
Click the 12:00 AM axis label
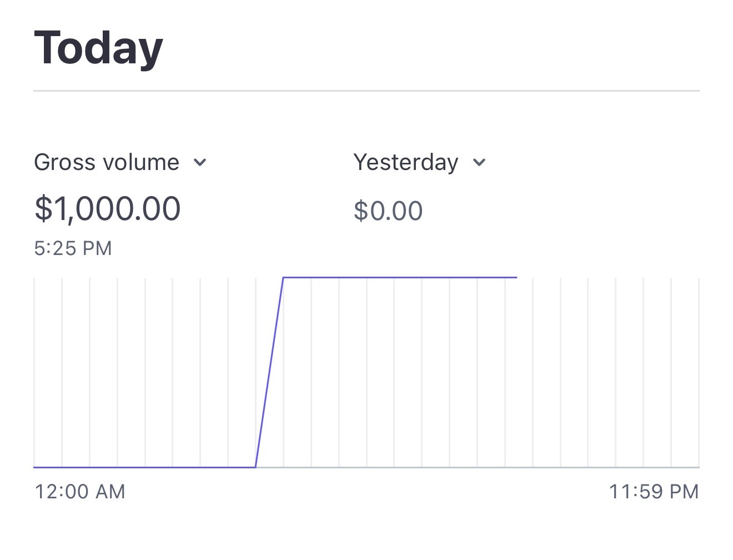click(80, 492)
